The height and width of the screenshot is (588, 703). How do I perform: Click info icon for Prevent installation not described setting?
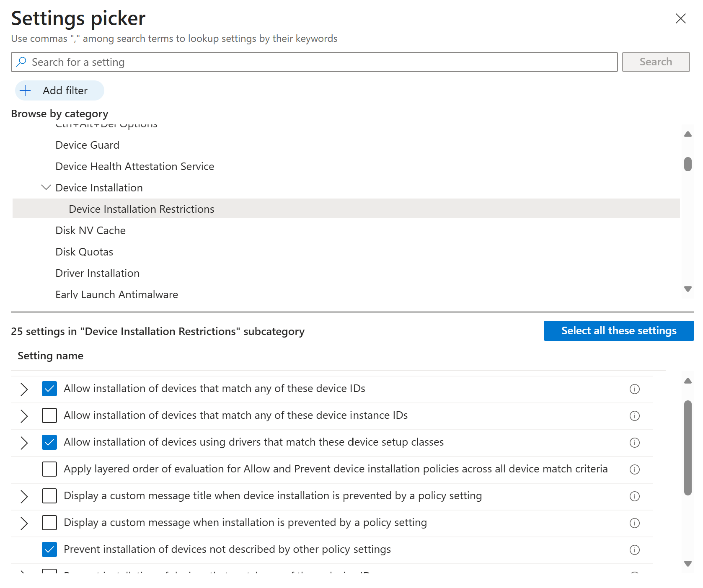point(634,550)
